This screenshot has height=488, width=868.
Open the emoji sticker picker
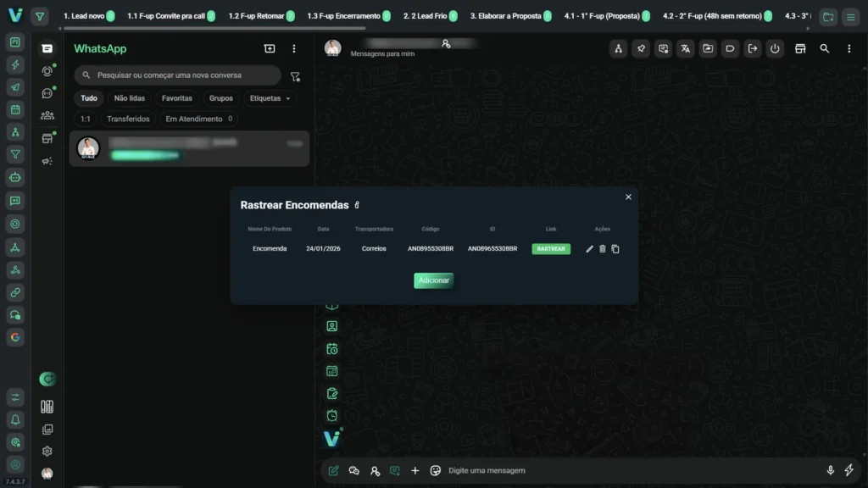[436, 470]
